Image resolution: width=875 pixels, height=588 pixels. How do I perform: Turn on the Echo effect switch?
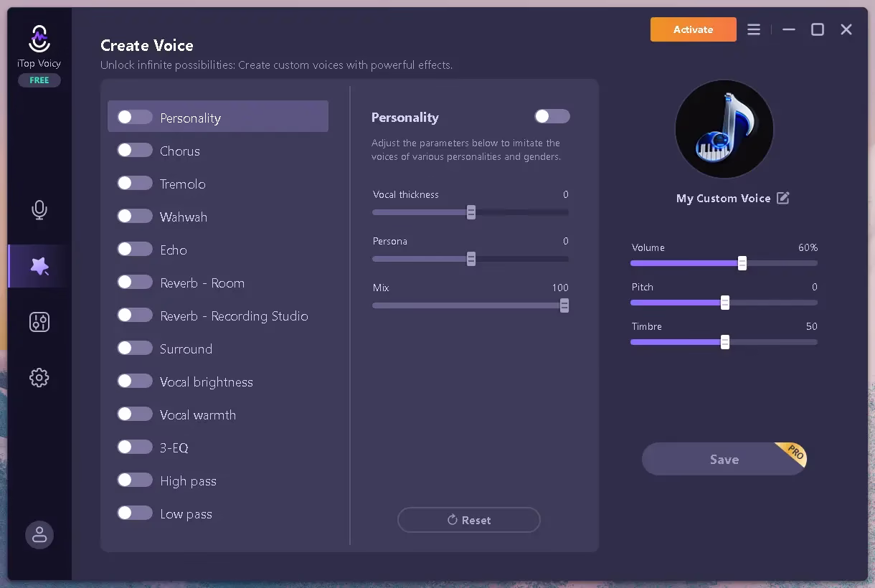tap(135, 250)
